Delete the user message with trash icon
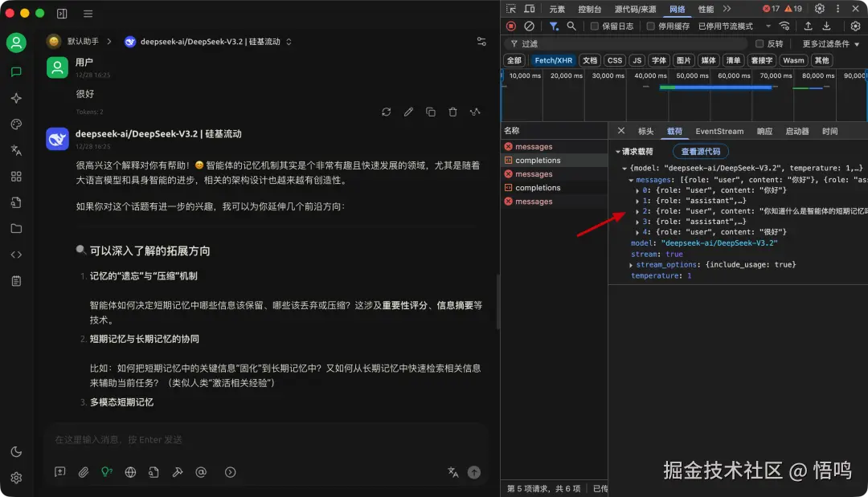The height and width of the screenshot is (497, 868). pos(452,112)
